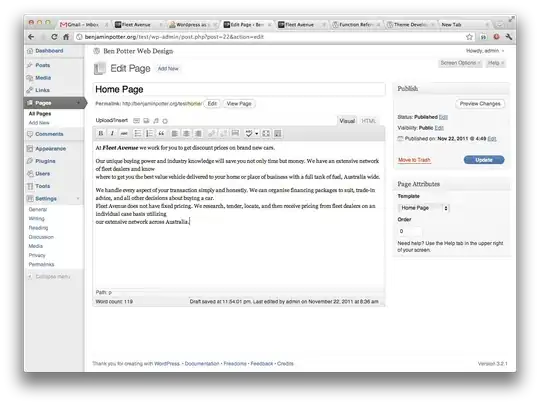The height and width of the screenshot is (405, 540).
Task: Open the Preview Changes button
Action: tap(480, 104)
